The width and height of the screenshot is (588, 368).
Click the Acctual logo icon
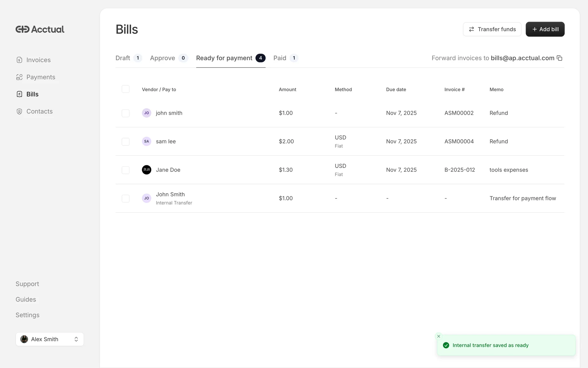(23, 29)
